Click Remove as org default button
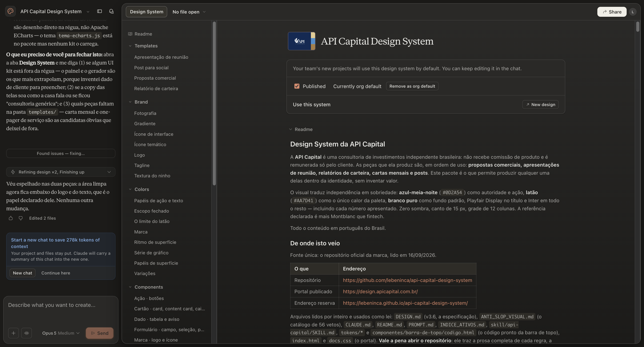Image resolution: width=644 pixels, height=347 pixels. (x=412, y=86)
